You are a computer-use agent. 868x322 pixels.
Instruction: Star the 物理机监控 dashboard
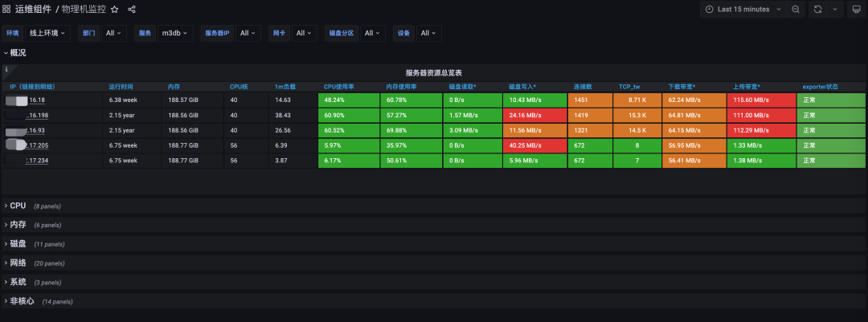pyautogui.click(x=115, y=10)
